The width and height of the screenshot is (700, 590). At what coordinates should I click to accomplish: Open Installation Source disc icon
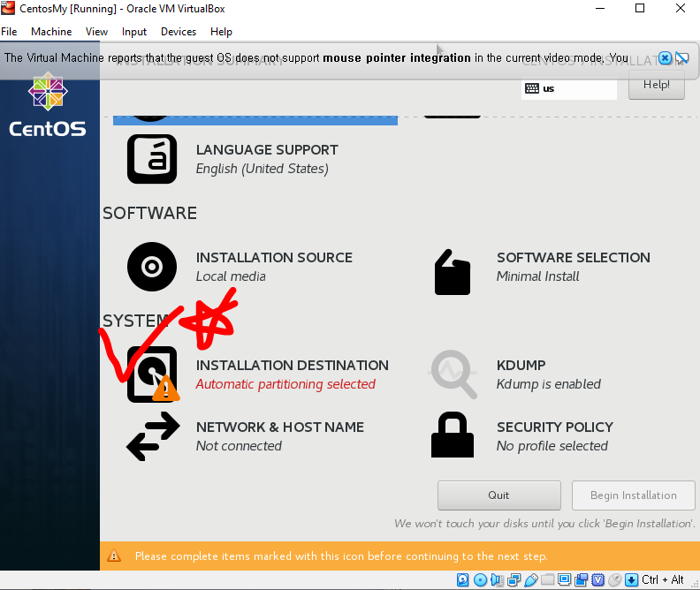point(152,267)
